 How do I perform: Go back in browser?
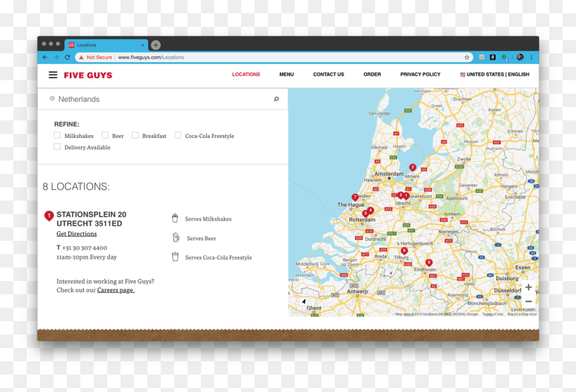click(x=45, y=58)
